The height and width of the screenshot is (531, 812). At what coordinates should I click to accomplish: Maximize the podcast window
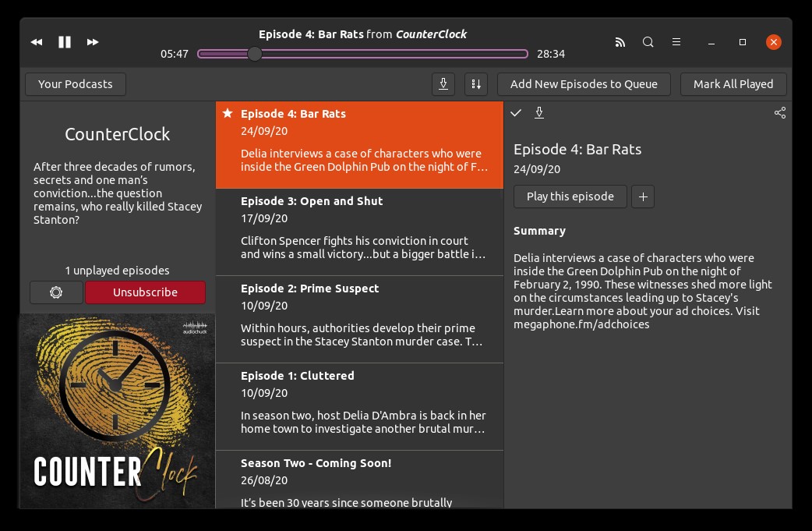coord(743,42)
